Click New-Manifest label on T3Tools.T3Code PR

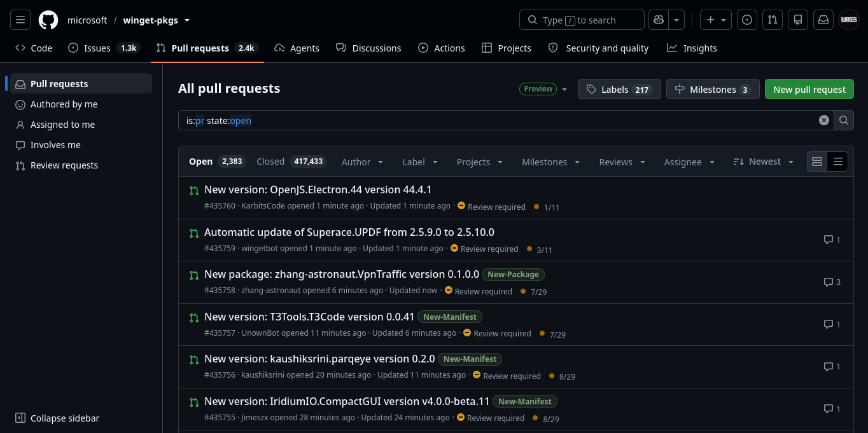pos(450,317)
